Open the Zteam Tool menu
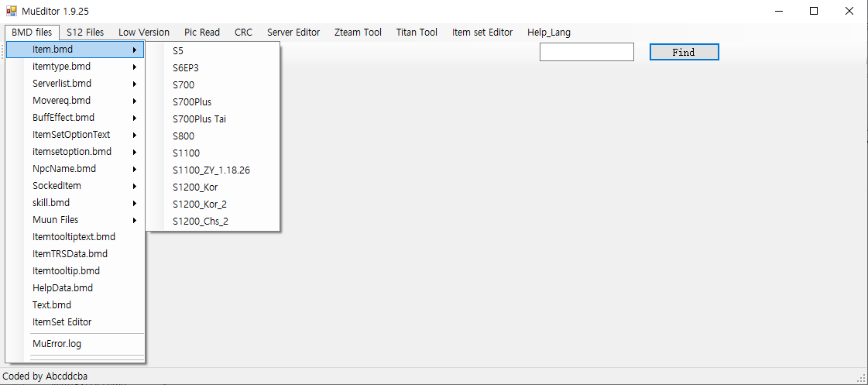The height and width of the screenshot is (385, 868). 359,32
